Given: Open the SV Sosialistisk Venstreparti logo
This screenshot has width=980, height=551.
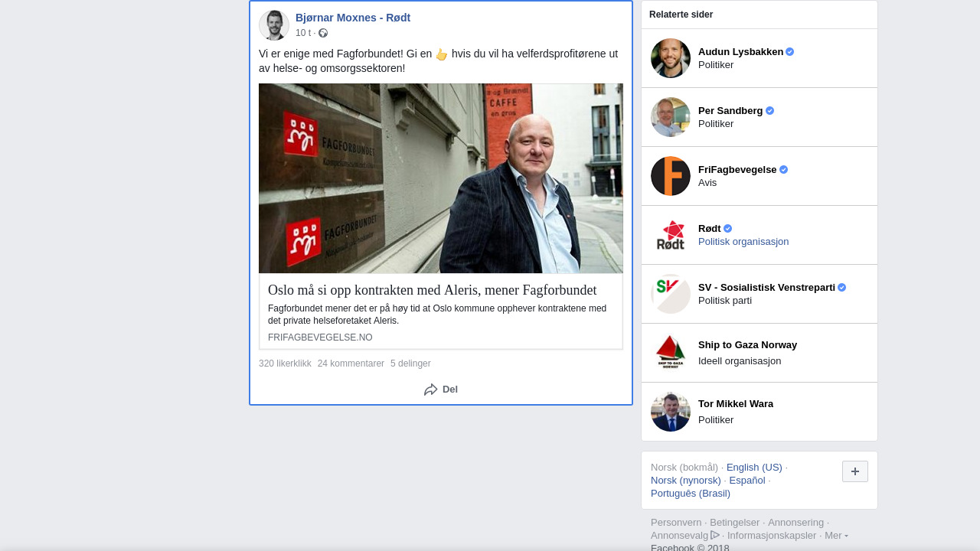Looking at the screenshot, I should pos(671,294).
